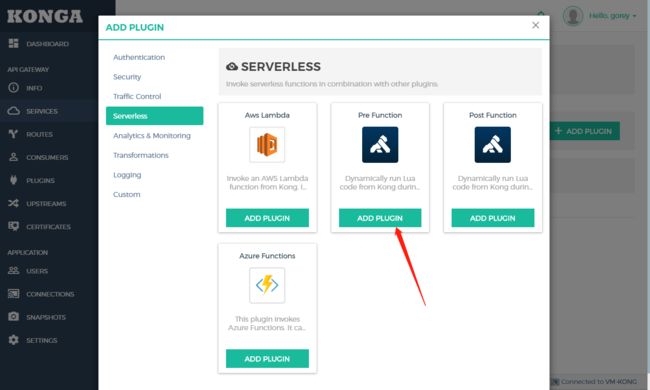Click the Pre Function card title

pyautogui.click(x=380, y=115)
